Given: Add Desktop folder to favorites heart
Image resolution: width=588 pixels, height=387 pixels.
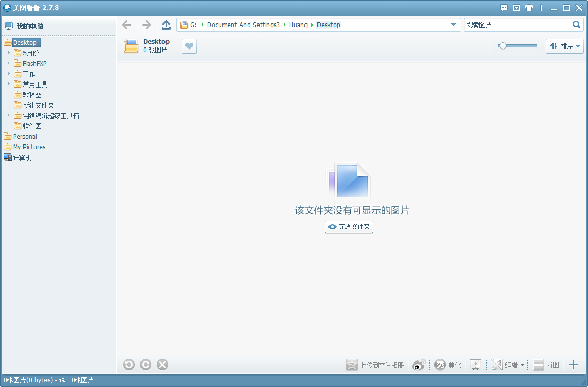Looking at the screenshot, I should [190, 46].
